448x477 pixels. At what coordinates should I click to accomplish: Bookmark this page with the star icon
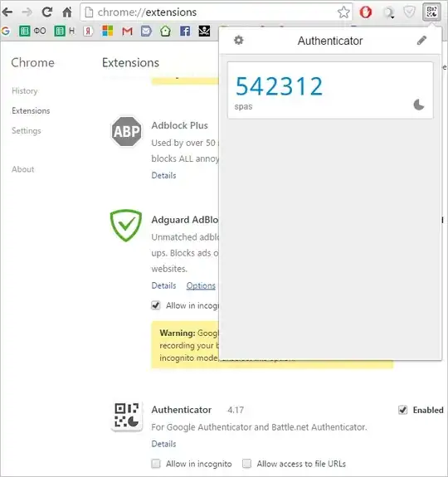(343, 12)
